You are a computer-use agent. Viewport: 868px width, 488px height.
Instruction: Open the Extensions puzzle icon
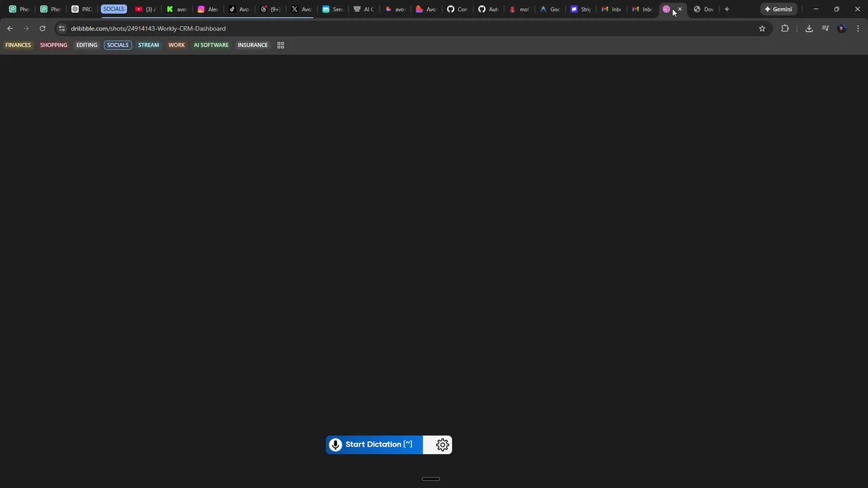[x=785, y=28]
